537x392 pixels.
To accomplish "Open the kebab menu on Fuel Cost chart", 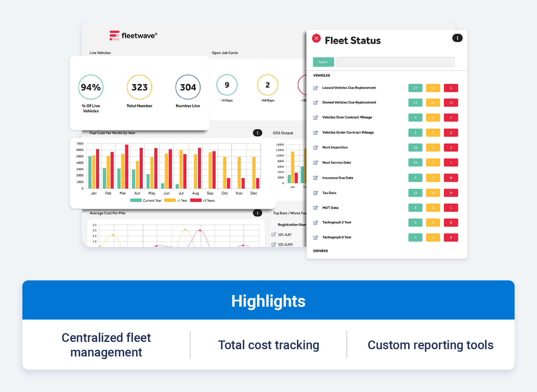I will [x=257, y=133].
